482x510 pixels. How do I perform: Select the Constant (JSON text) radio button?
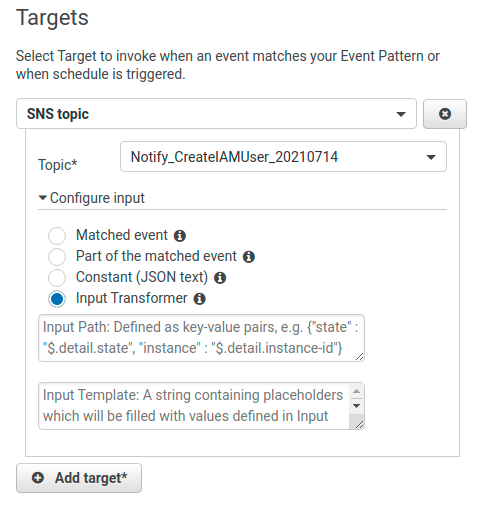point(57,278)
